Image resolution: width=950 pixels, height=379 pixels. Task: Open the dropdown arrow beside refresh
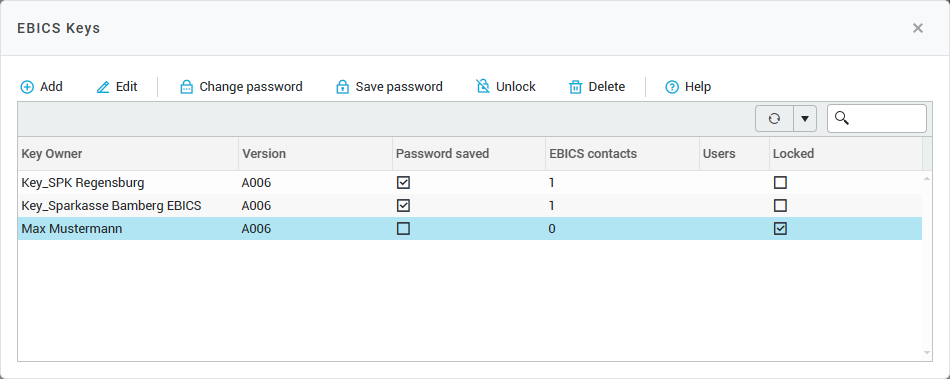point(805,119)
